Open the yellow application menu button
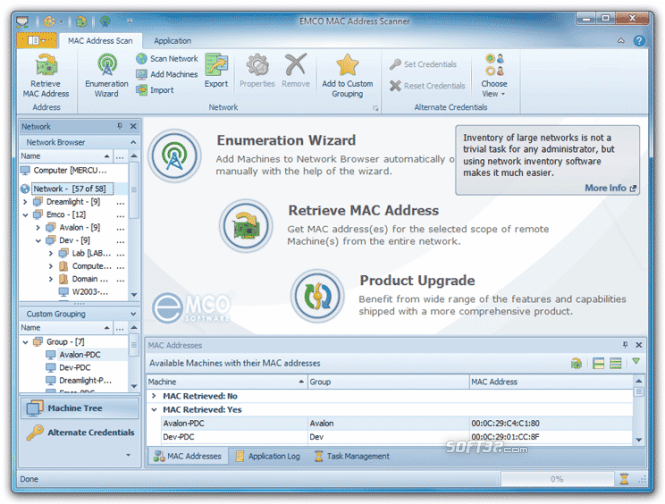665x504 pixels. tap(37, 41)
